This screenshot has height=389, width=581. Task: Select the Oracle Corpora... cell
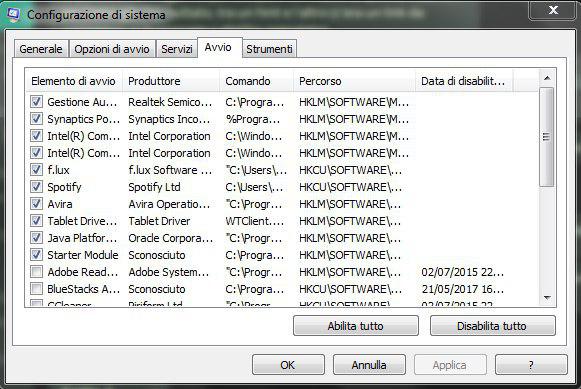[x=171, y=238]
